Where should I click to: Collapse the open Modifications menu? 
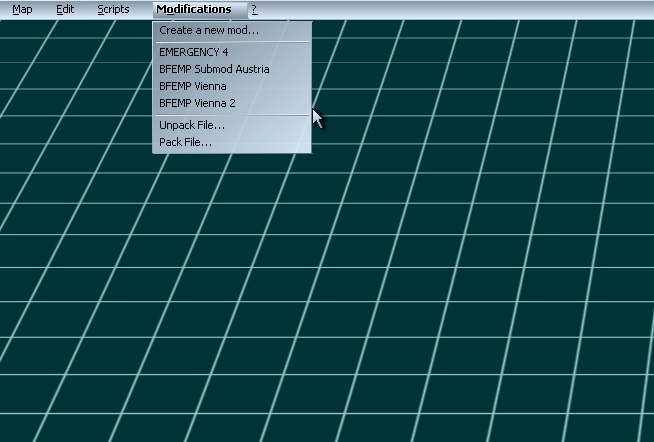pyautogui.click(x=193, y=9)
